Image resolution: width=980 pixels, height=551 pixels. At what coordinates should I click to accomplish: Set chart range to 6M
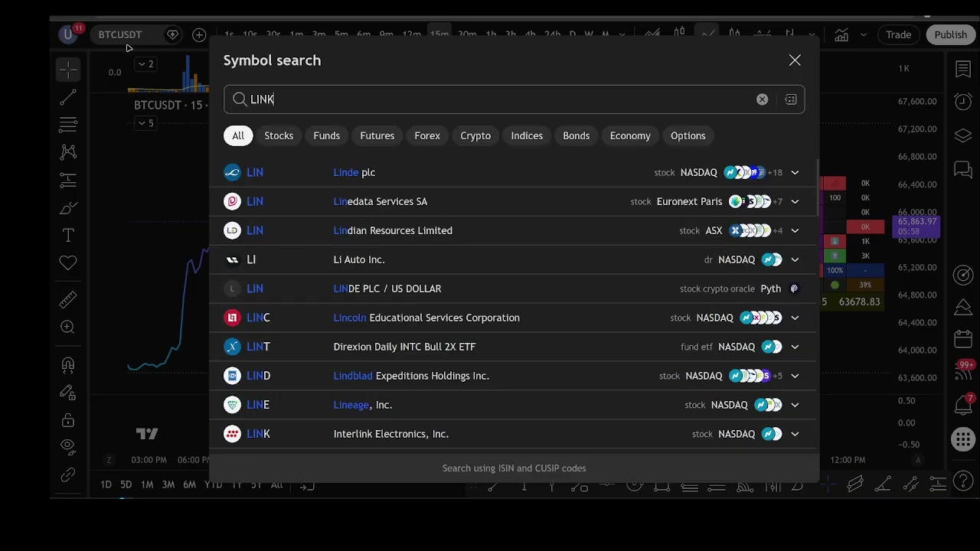pos(189,484)
